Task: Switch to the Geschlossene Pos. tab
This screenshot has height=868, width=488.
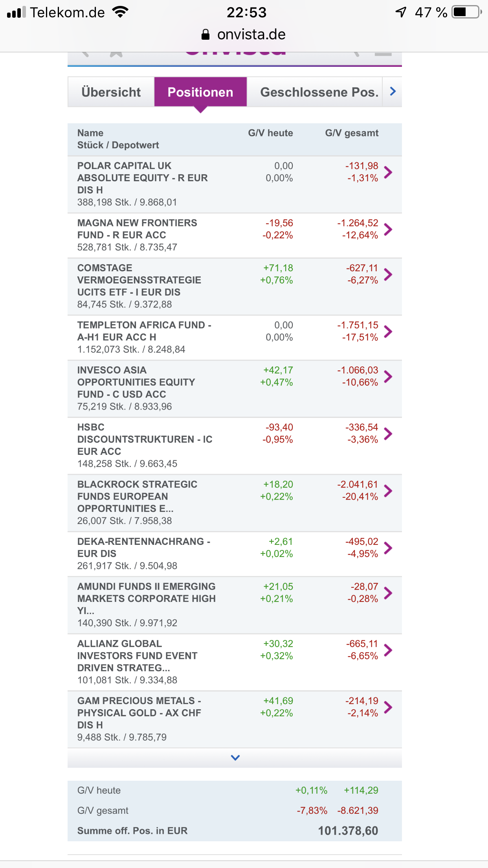Action: tap(319, 92)
